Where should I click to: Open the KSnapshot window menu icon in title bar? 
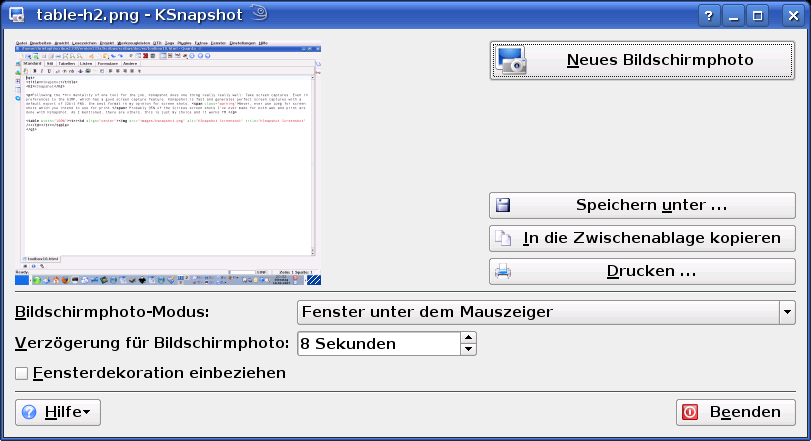(x=16, y=16)
